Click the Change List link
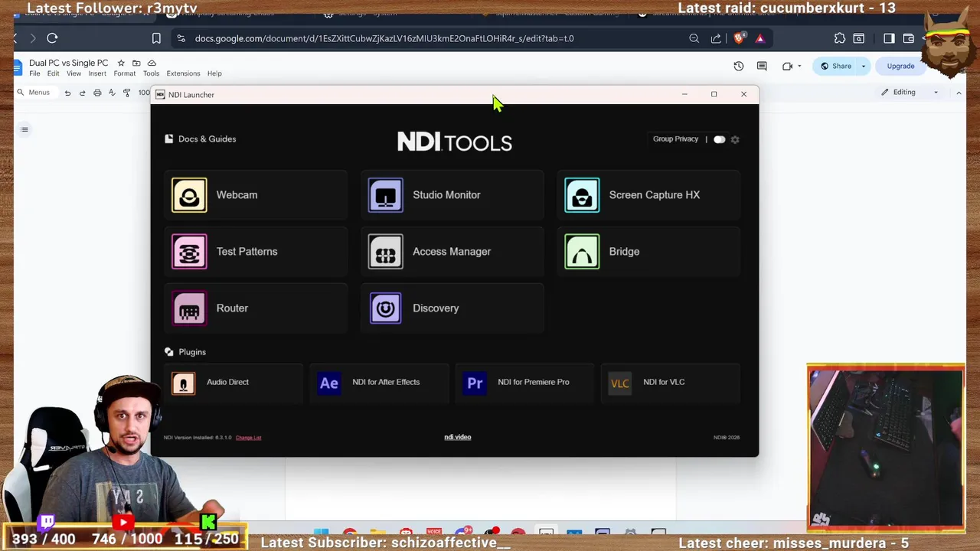This screenshot has width=980, height=551. [x=248, y=438]
